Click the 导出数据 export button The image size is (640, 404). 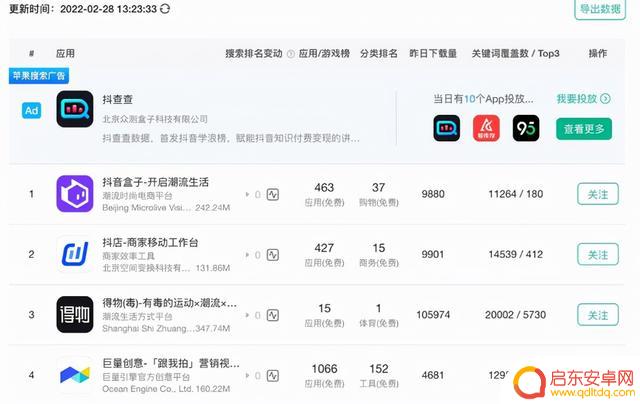pyautogui.click(x=600, y=9)
